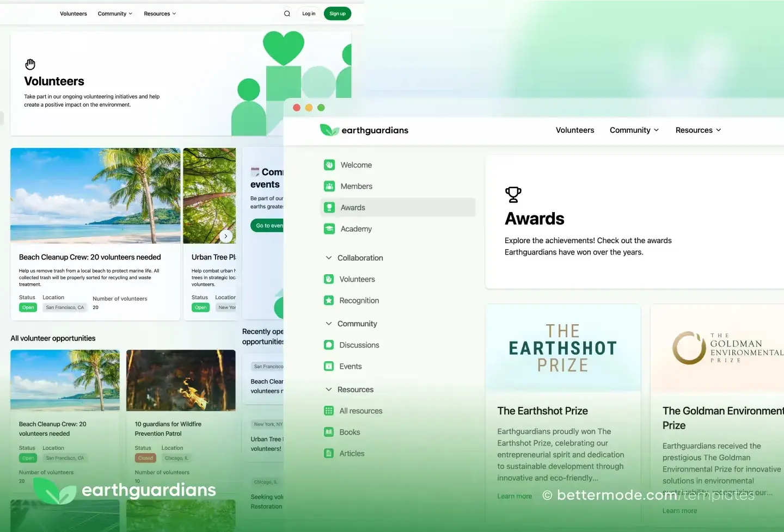
Task: Click the earthguardians leaf logo in the front window header
Action: 329,130
